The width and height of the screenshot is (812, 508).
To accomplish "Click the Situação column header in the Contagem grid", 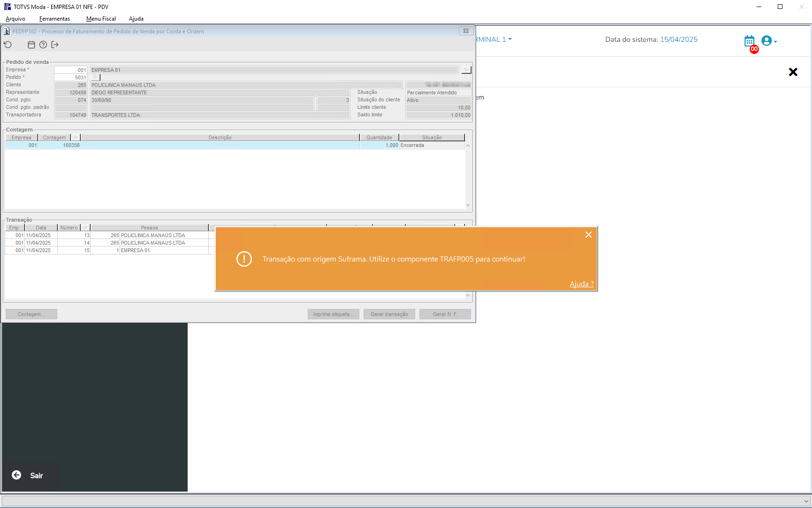I will pos(432,138).
